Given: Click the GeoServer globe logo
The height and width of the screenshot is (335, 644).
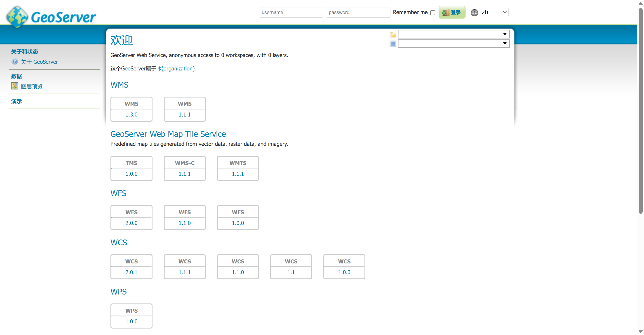Looking at the screenshot, I should point(17,17).
